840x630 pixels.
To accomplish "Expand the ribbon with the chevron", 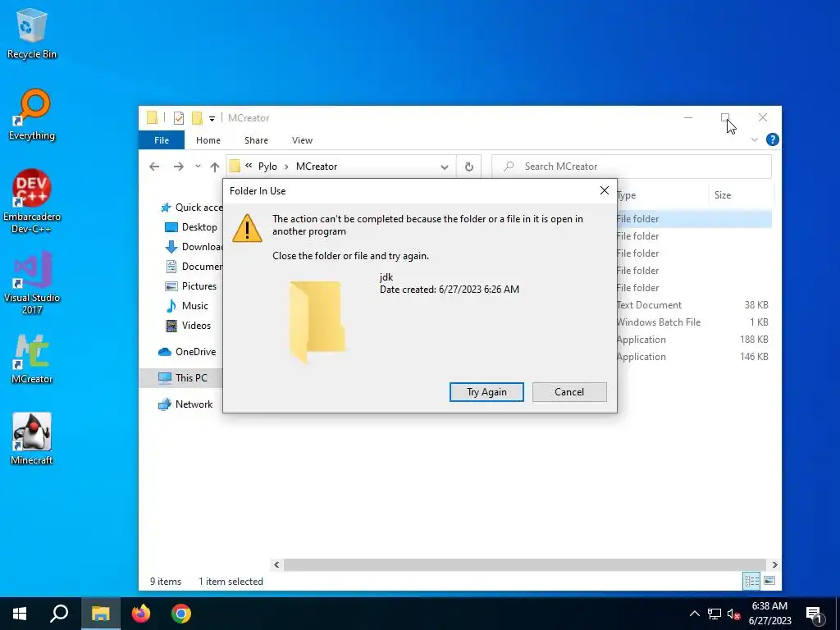I will point(755,139).
